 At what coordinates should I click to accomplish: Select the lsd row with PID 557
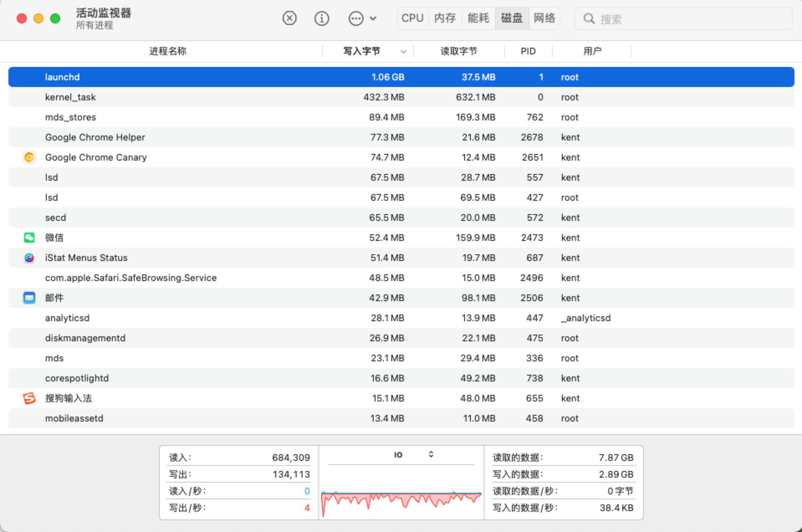(x=401, y=177)
